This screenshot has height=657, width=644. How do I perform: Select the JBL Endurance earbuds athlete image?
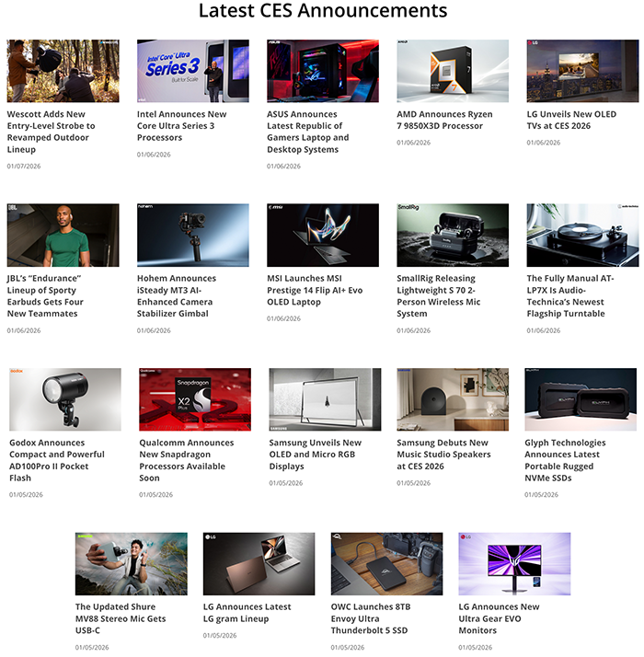[x=63, y=235]
